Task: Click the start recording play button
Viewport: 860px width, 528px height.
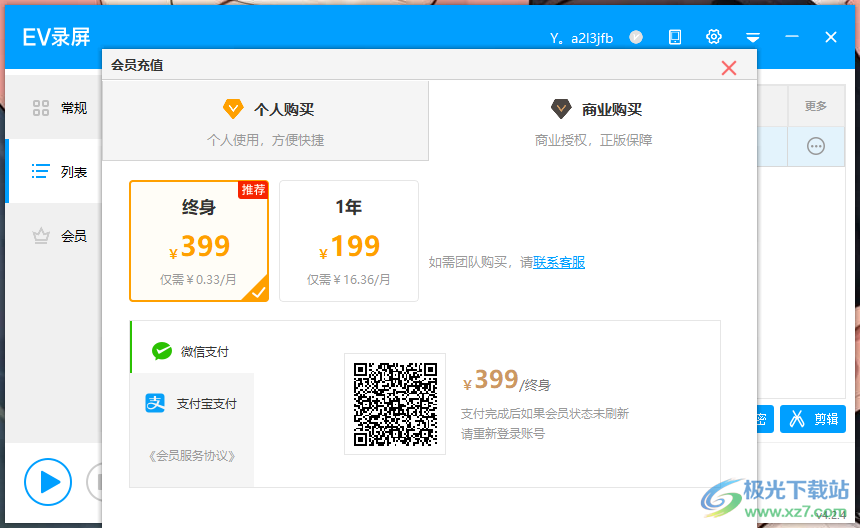Action: (48, 482)
